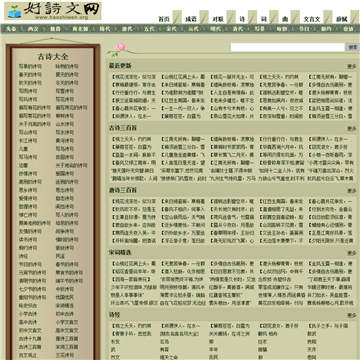Open 秋天的诗句 in the sidebar

pyautogui.click(x=30, y=83)
